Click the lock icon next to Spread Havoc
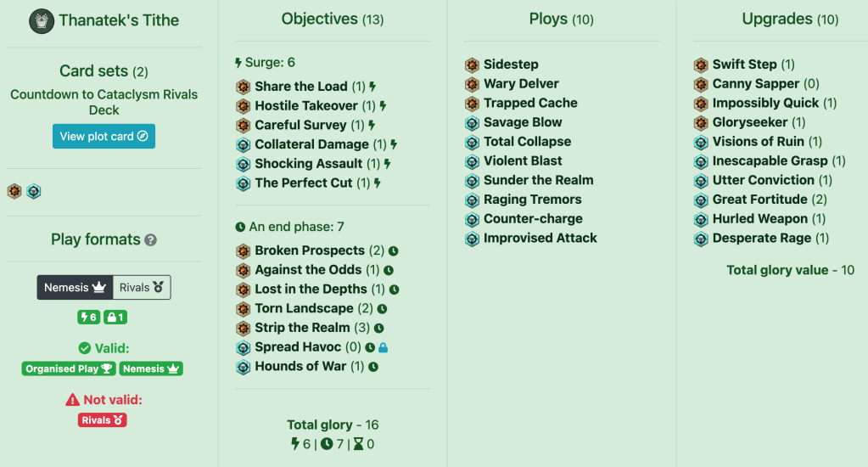Image resolution: width=868 pixels, height=467 pixels. (x=383, y=347)
